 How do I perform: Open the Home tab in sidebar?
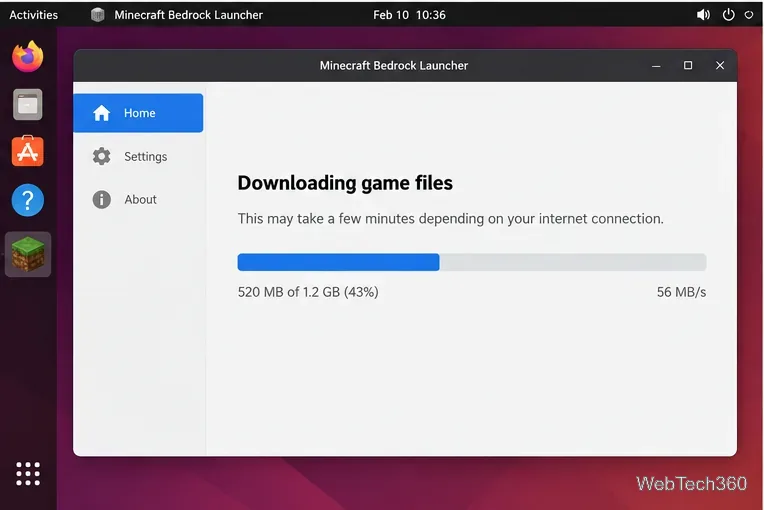coord(138,113)
